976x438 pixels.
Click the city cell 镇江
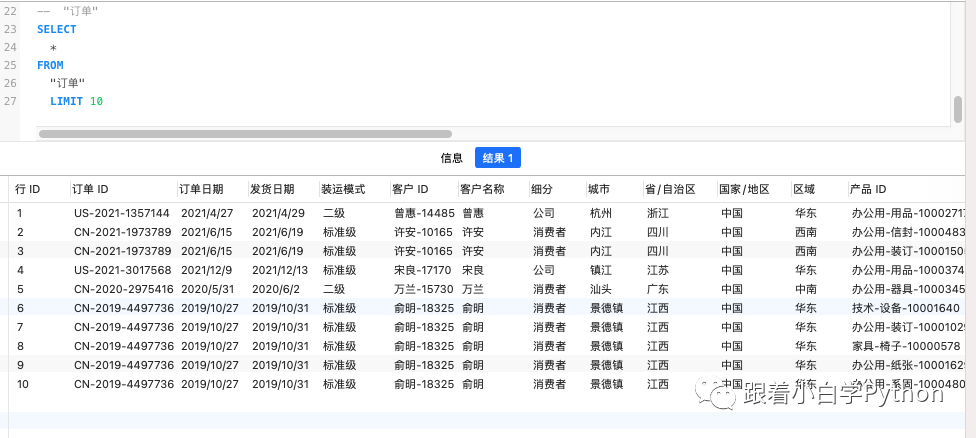pos(601,270)
